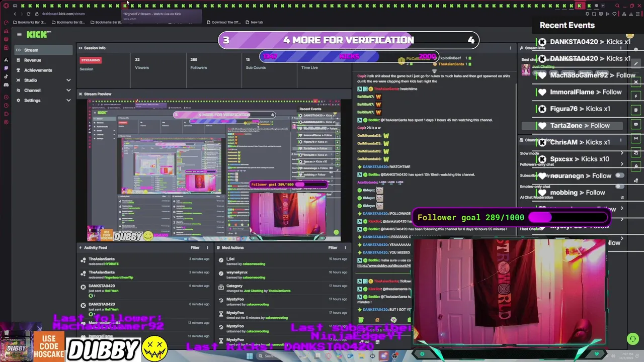Click the '13' Sub Counts value
644x362 pixels.
tap(248, 60)
